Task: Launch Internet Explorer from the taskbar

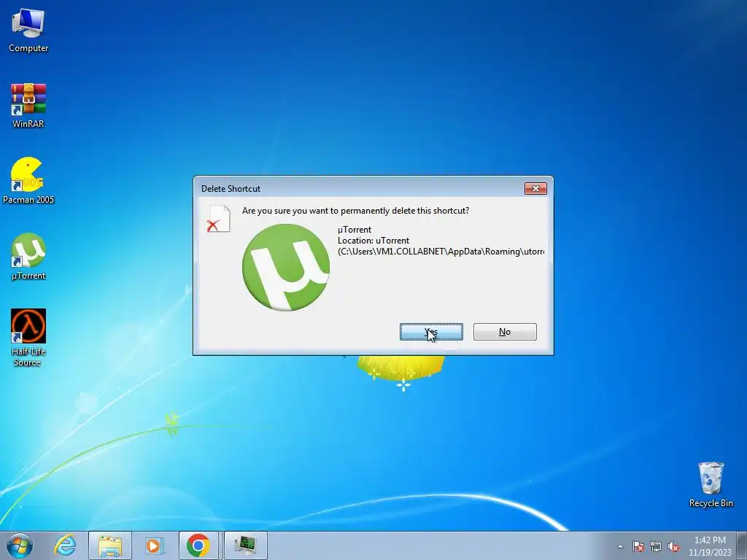Action: click(65, 545)
